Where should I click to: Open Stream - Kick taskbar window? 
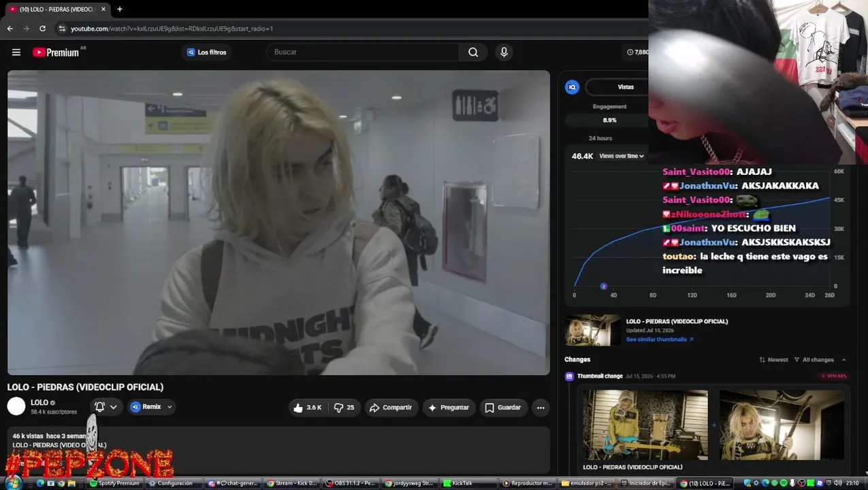coord(292,483)
